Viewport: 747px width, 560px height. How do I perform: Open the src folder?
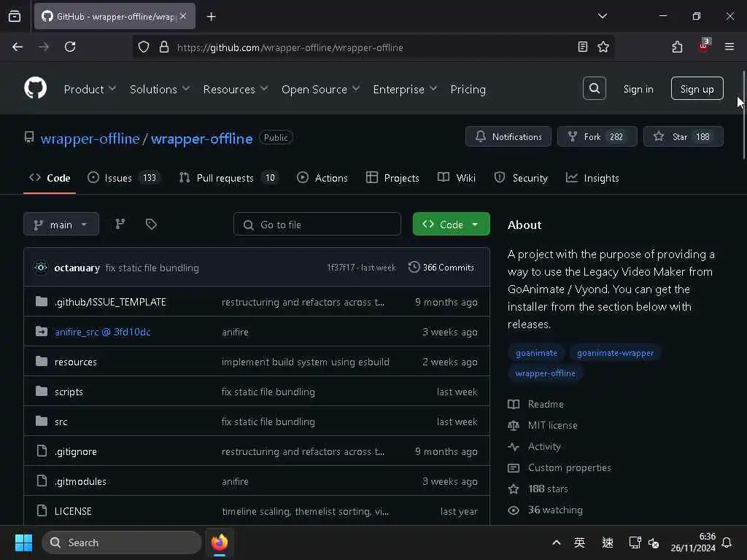(61, 422)
